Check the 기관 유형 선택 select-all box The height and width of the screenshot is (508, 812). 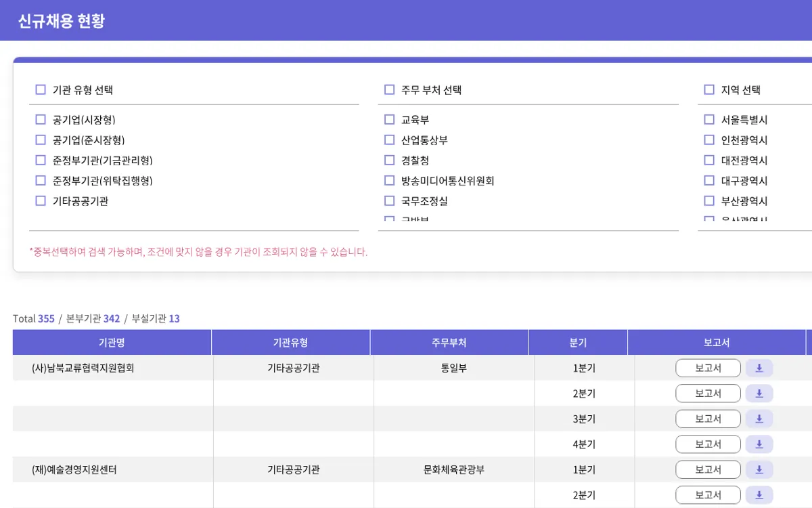(41, 89)
